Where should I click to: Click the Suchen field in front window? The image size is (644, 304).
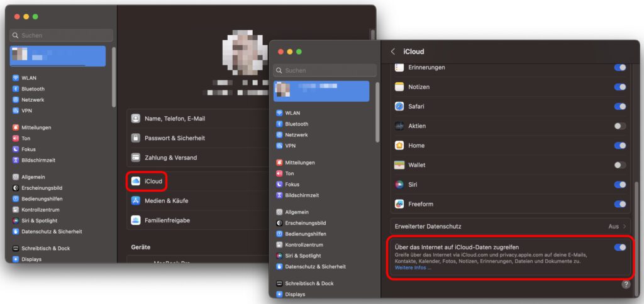coord(325,70)
